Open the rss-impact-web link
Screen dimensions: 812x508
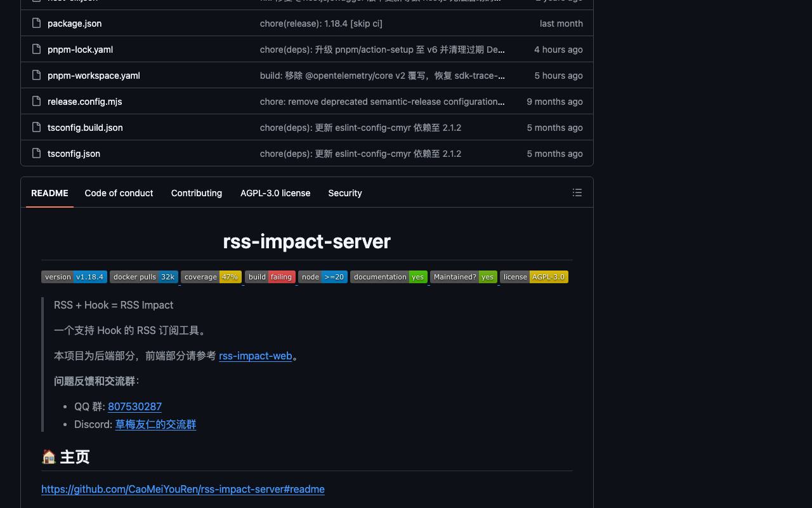click(256, 356)
